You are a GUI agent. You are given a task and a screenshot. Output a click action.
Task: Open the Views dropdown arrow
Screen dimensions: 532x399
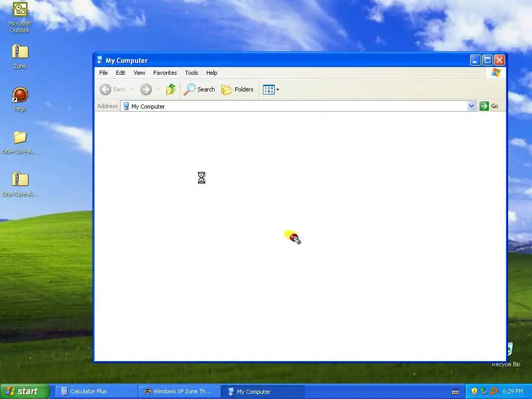pos(277,89)
